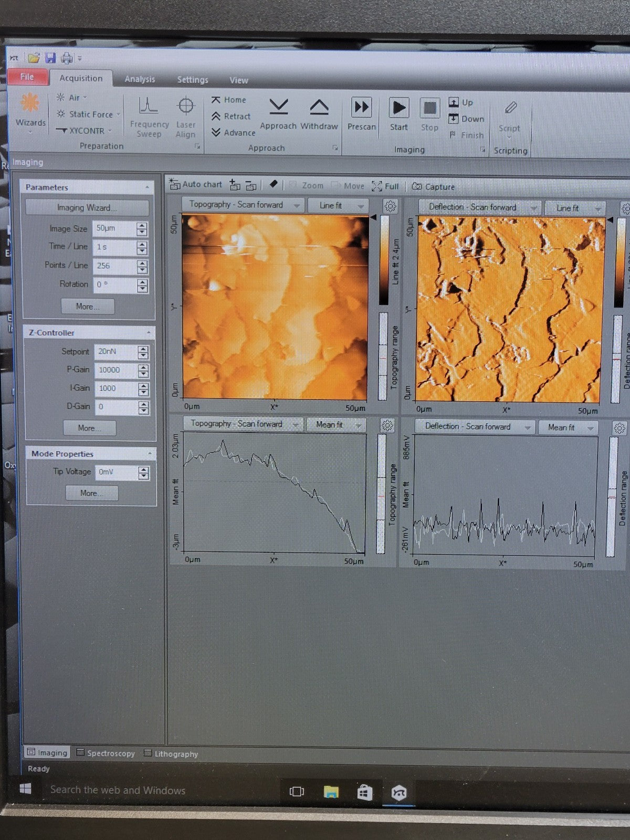Click the Windows Start button

click(x=25, y=789)
